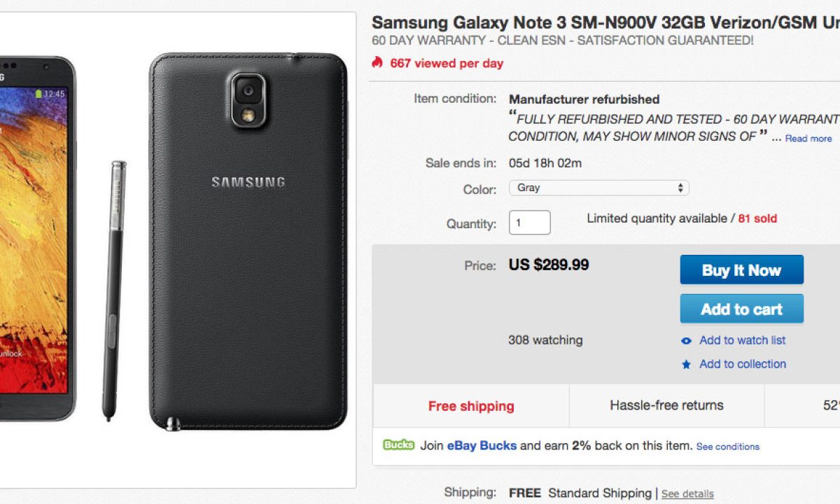Click the flame icon beside 667 viewed per day
The height and width of the screenshot is (504, 840).
[x=378, y=63]
